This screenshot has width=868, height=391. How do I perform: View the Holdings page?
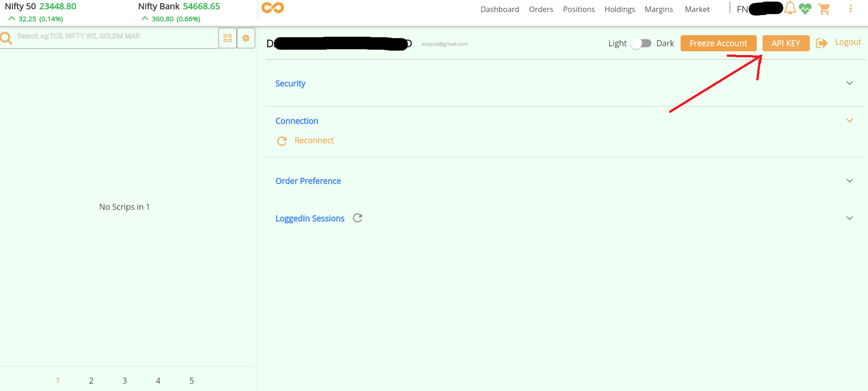pos(620,9)
